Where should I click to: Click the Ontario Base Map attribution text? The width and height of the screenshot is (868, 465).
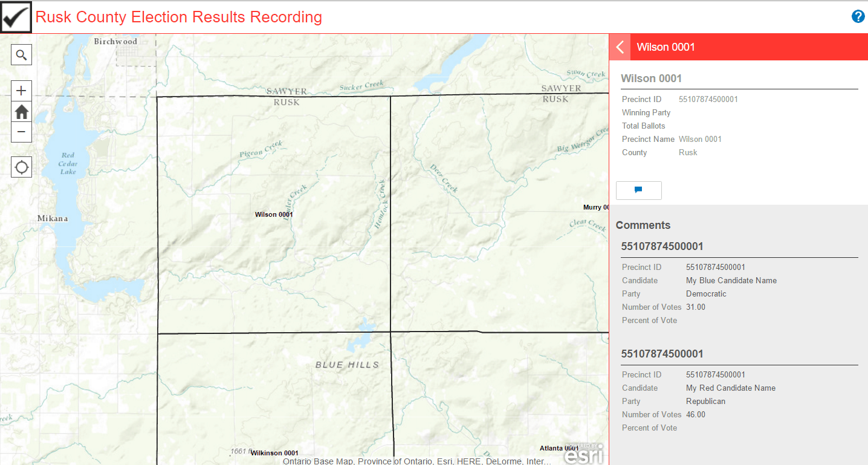[x=416, y=461]
